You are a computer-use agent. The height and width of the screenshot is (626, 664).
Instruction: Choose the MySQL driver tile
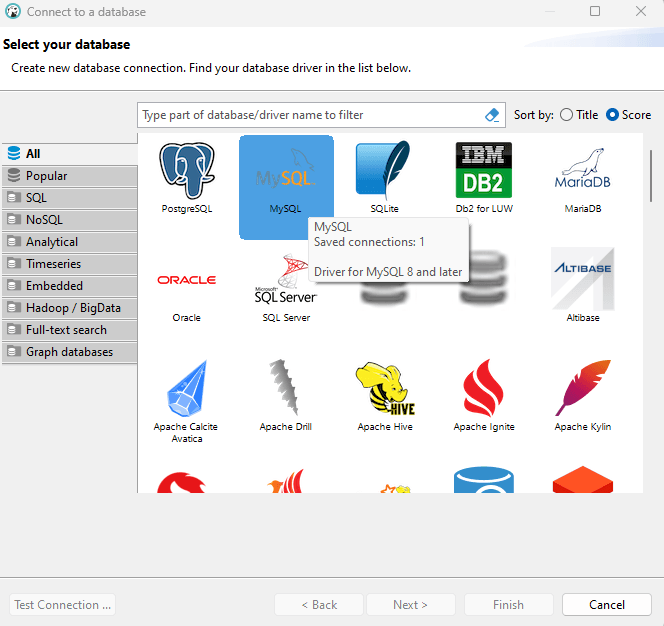click(286, 187)
